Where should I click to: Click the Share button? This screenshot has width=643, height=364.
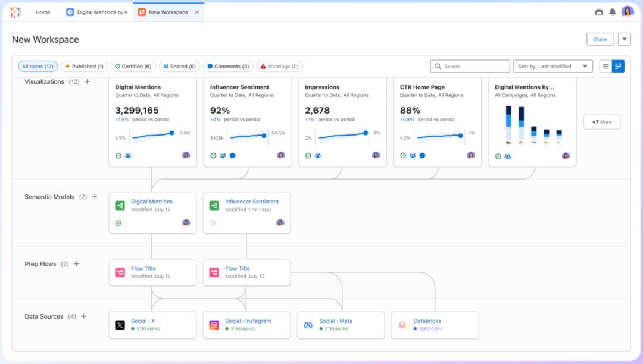pyautogui.click(x=600, y=39)
